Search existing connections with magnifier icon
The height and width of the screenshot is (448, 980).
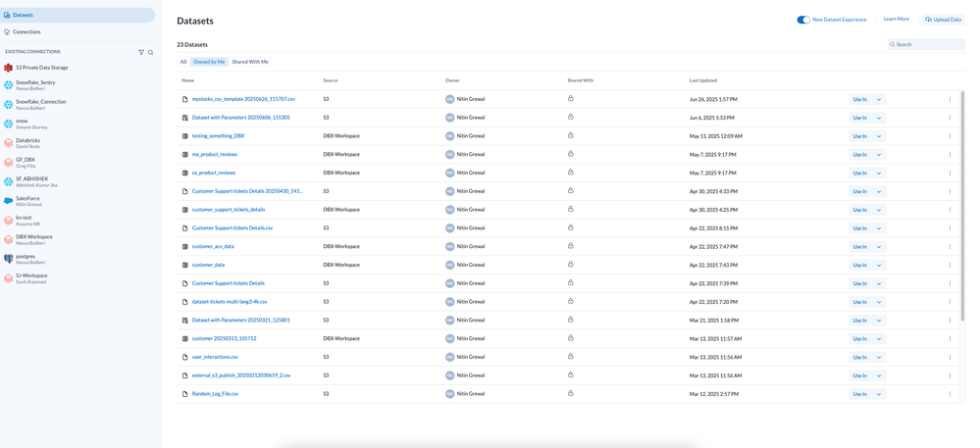coord(151,53)
